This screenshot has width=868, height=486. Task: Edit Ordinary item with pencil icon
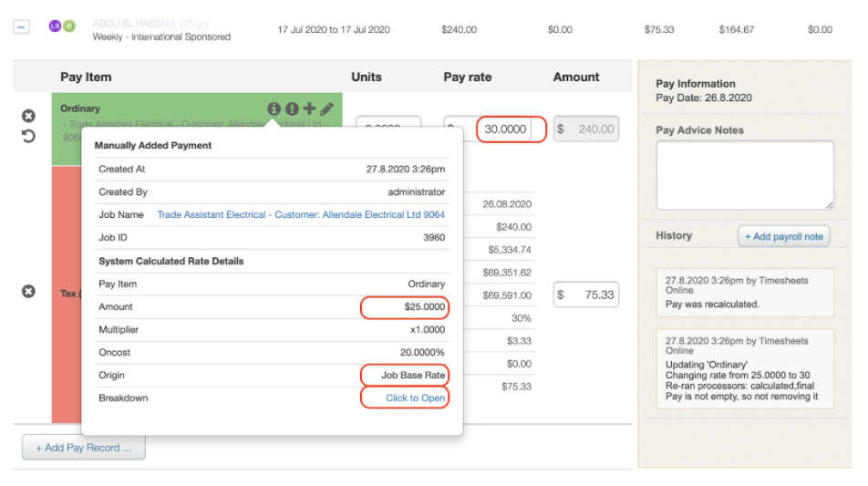pyautogui.click(x=326, y=109)
